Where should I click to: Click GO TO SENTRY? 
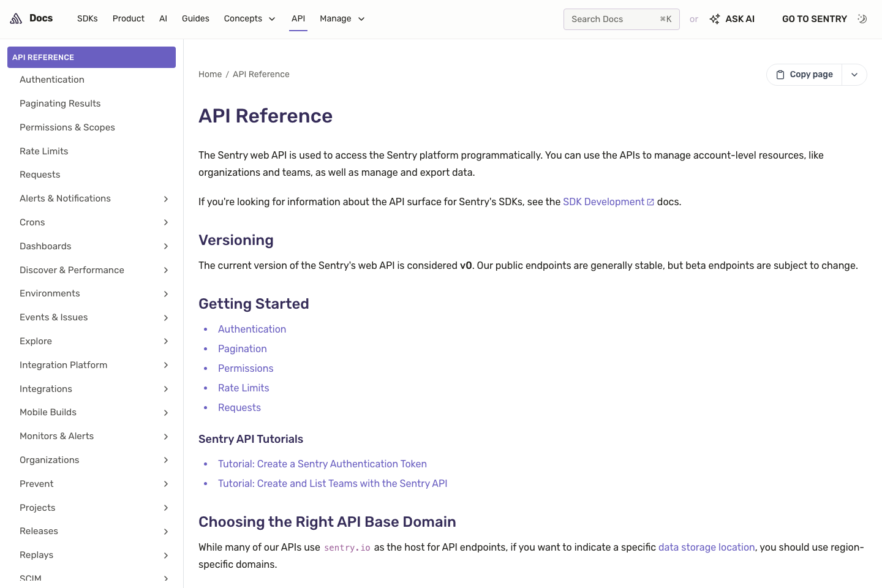(814, 18)
